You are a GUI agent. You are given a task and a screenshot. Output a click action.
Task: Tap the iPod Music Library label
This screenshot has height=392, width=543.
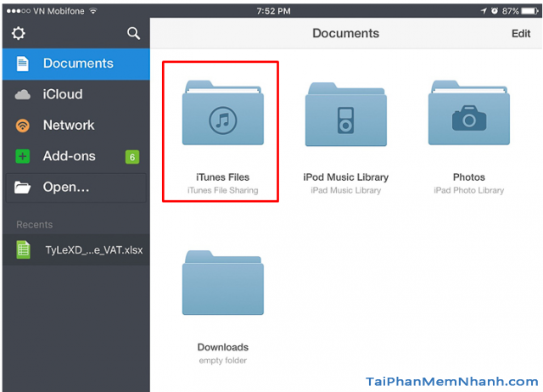tap(345, 177)
